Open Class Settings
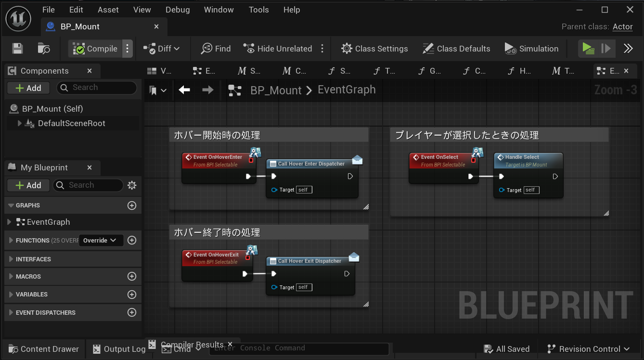 (x=374, y=48)
